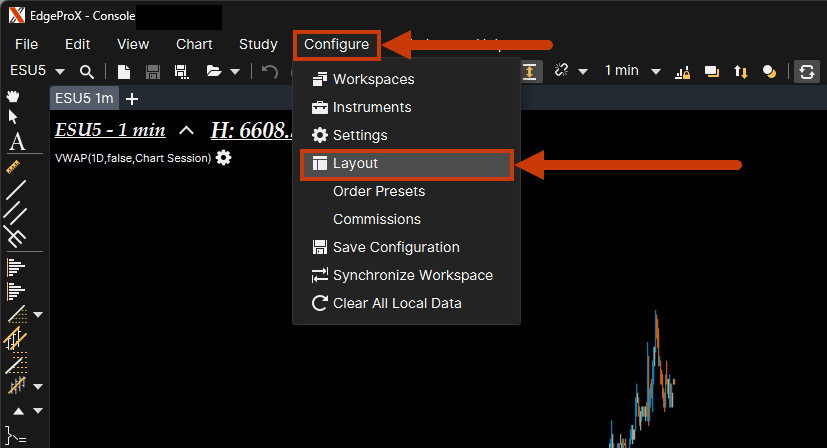This screenshot has width=827, height=448.
Task: Click the overlapping color circles icon
Action: coord(769,71)
